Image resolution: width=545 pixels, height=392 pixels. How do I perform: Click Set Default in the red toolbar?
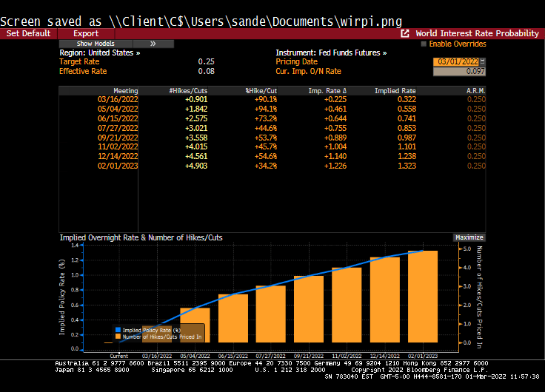point(28,33)
